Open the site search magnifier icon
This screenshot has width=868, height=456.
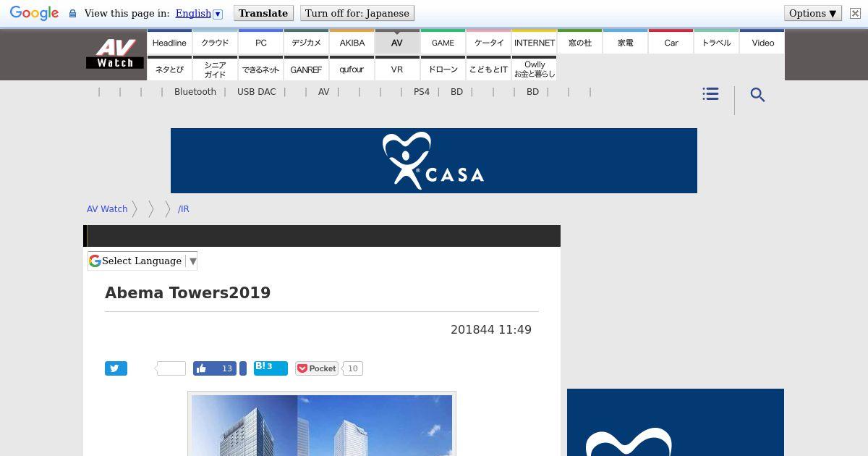tap(757, 95)
